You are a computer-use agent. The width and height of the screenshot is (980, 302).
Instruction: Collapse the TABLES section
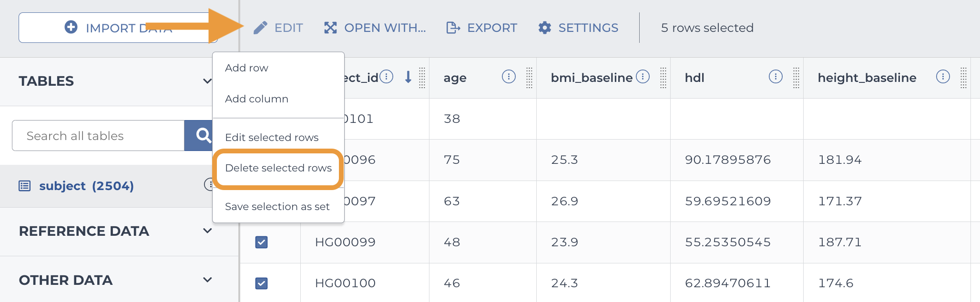pyautogui.click(x=207, y=81)
